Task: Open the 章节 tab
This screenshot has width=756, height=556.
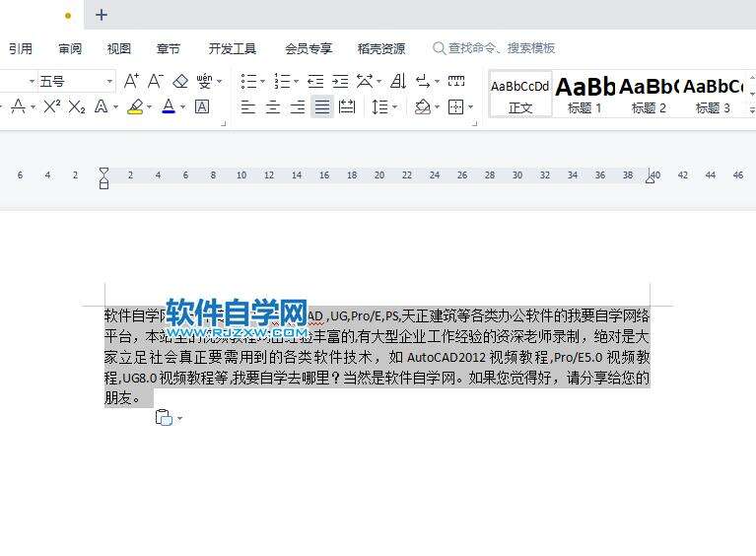Action: pos(169,48)
